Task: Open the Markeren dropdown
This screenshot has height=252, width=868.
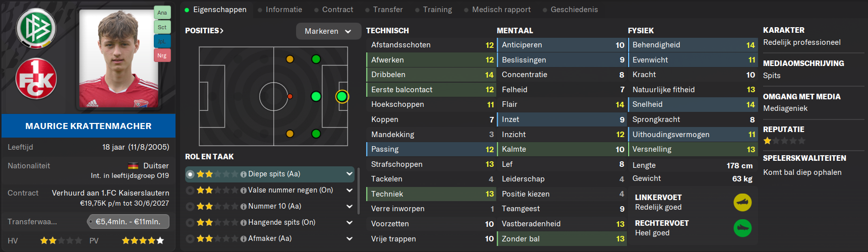Action: tap(328, 31)
